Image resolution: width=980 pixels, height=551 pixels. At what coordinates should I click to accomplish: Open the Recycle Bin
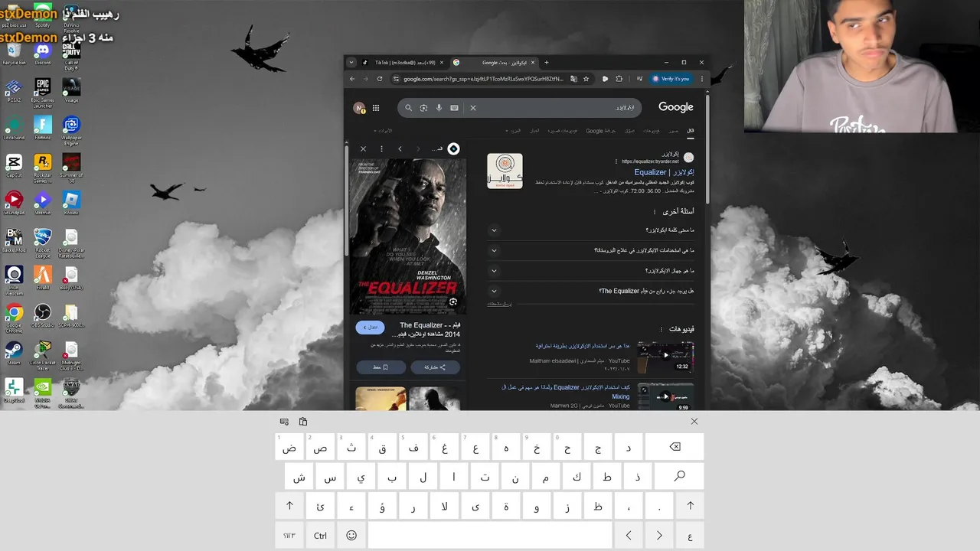coord(14,54)
